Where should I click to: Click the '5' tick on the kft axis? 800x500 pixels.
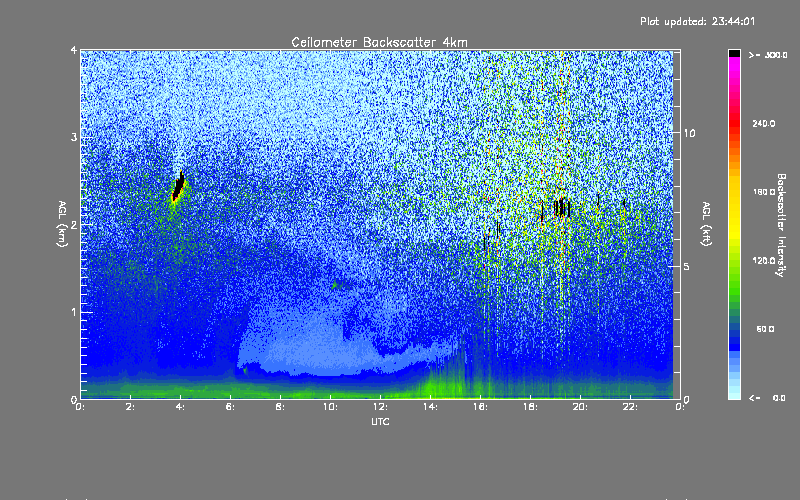(686, 266)
